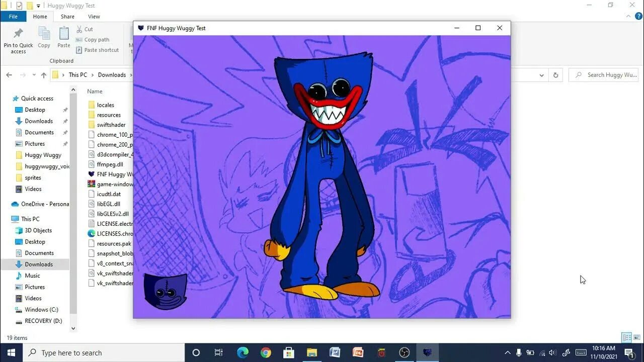
Task: Expand address bar history dropdown
Action: point(541,75)
